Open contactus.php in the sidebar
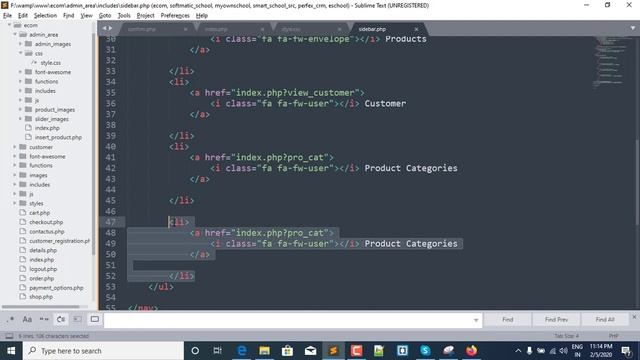 tap(47, 231)
